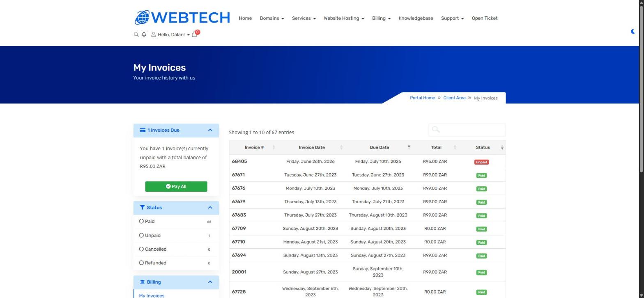Click the Paid badge on invoice 67709
This screenshot has height=298, width=644.
pos(481,229)
